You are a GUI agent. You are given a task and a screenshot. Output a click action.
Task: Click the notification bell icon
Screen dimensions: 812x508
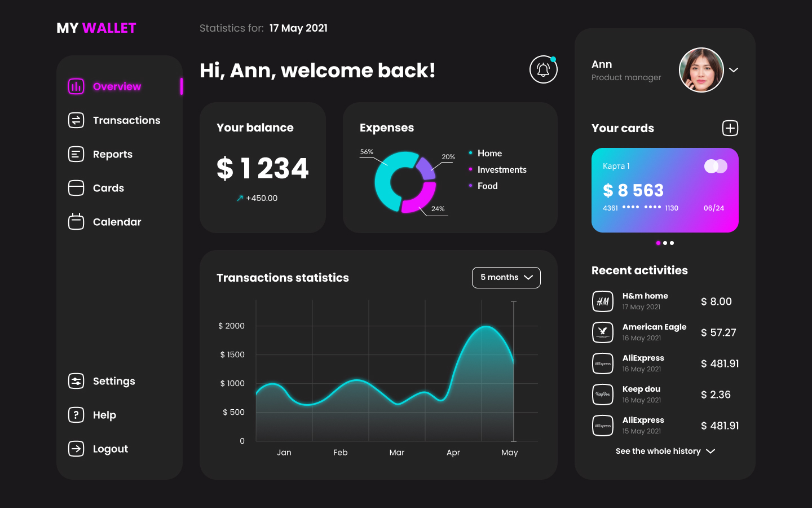543,69
